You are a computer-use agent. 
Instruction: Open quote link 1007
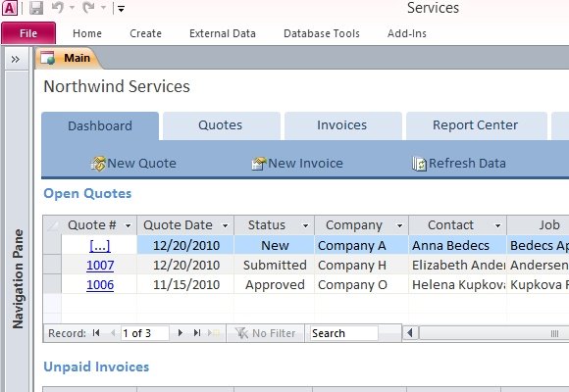[x=100, y=266]
